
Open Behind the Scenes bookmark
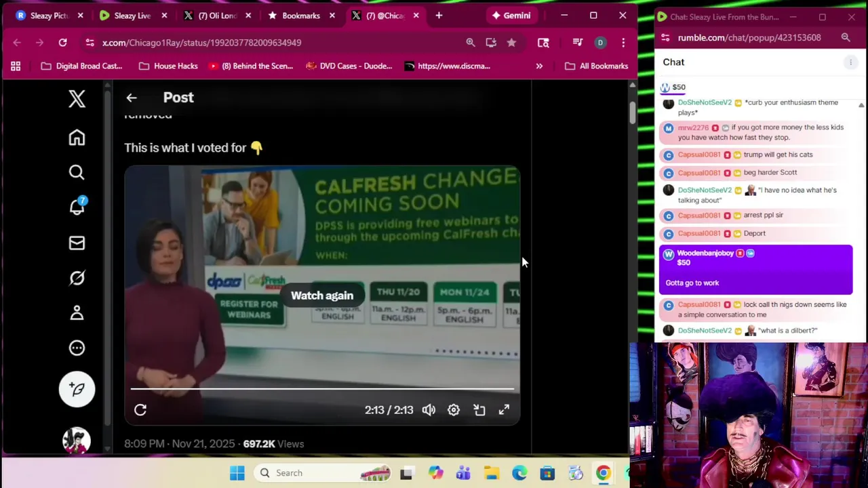(x=251, y=66)
